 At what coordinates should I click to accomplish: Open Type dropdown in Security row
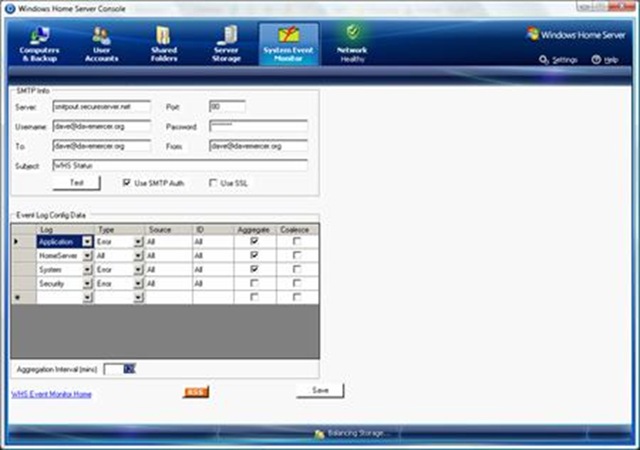[x=138, y=283]
